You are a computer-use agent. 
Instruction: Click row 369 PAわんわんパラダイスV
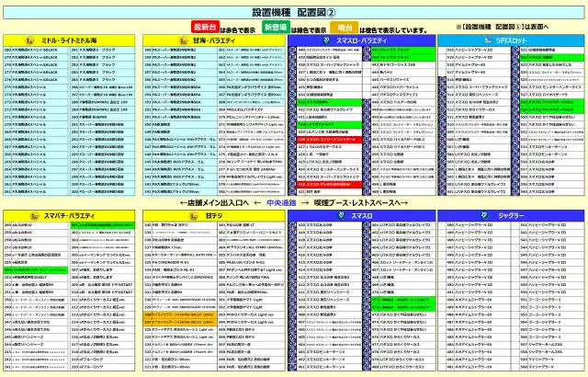tap(251, 109)
